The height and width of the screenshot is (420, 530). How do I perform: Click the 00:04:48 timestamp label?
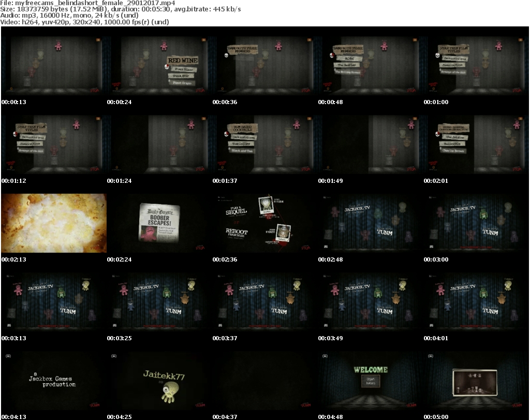[330, 417]
